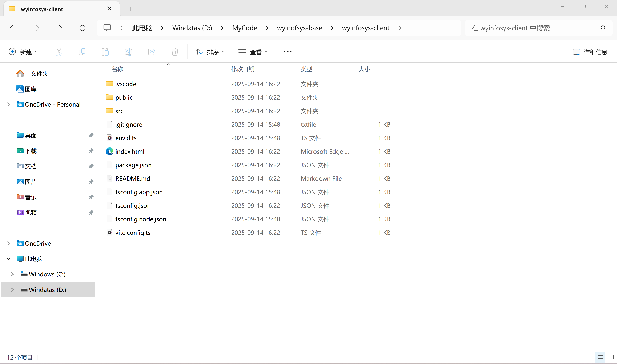
Task: Open the 新建 new item menu
Action: click(23, 52)
